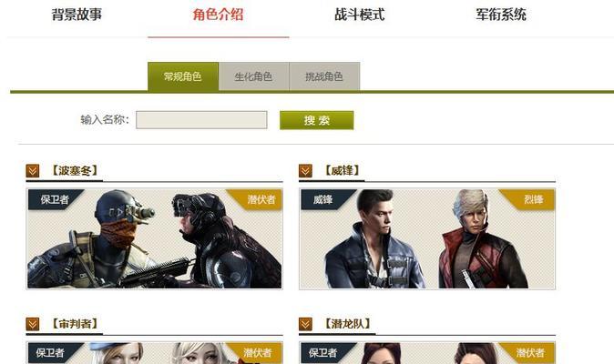
Task: Open the 军衔系统 page
Action: (501, 15)
